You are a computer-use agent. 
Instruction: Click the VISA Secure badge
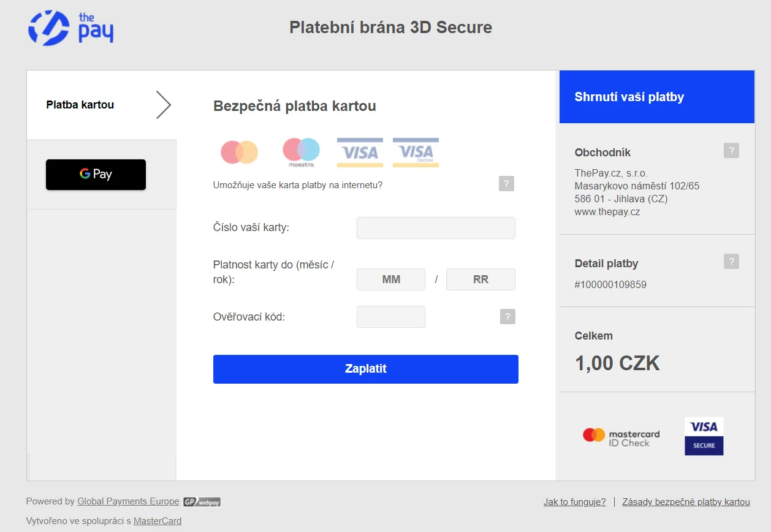pyautogui.click(x=704, y=436)
